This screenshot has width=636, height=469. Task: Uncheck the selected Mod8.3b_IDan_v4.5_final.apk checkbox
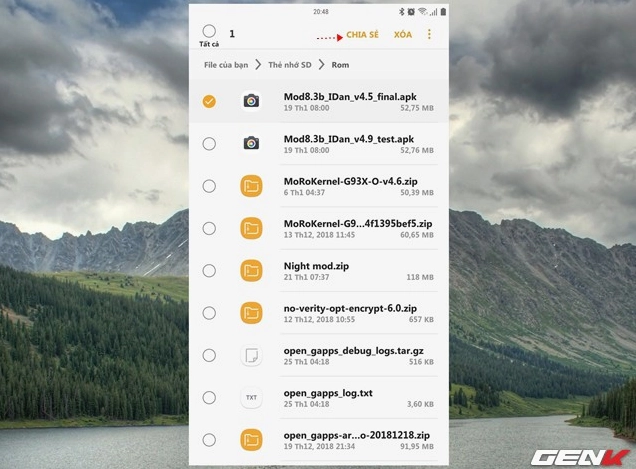tap(208, 101)
